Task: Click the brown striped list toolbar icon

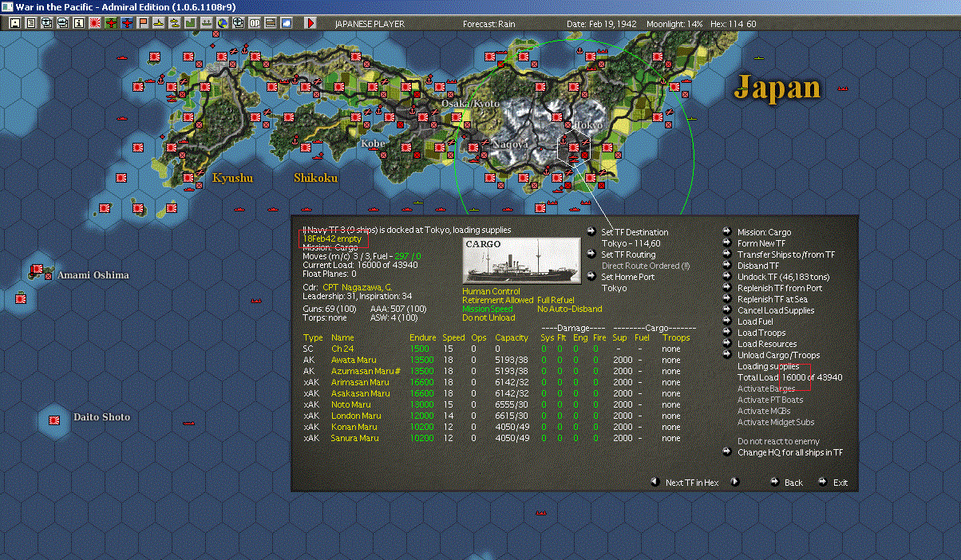Action: [271, 23]
